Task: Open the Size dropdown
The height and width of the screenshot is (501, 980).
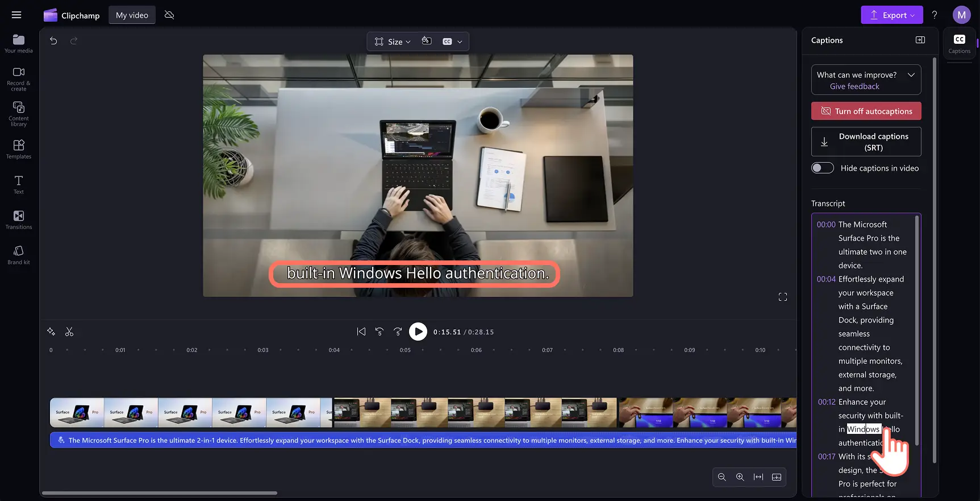Action: (393, 42)
